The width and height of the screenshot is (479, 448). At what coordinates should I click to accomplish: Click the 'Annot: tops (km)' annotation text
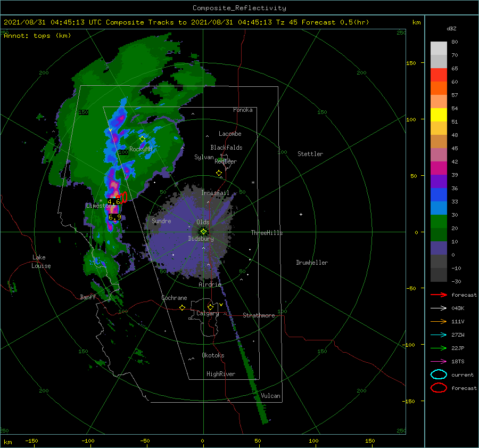click(37, 36)
